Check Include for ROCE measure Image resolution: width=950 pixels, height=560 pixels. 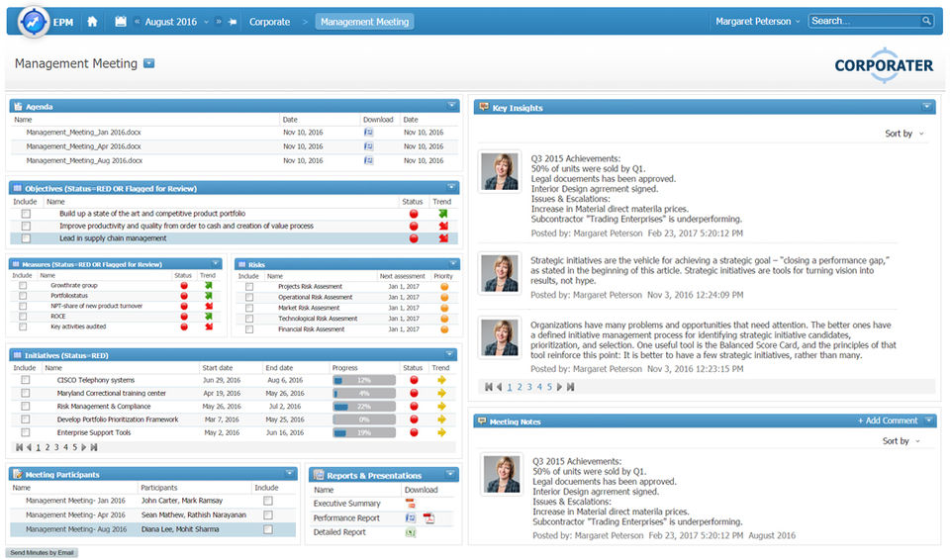[x=23, y=317]
